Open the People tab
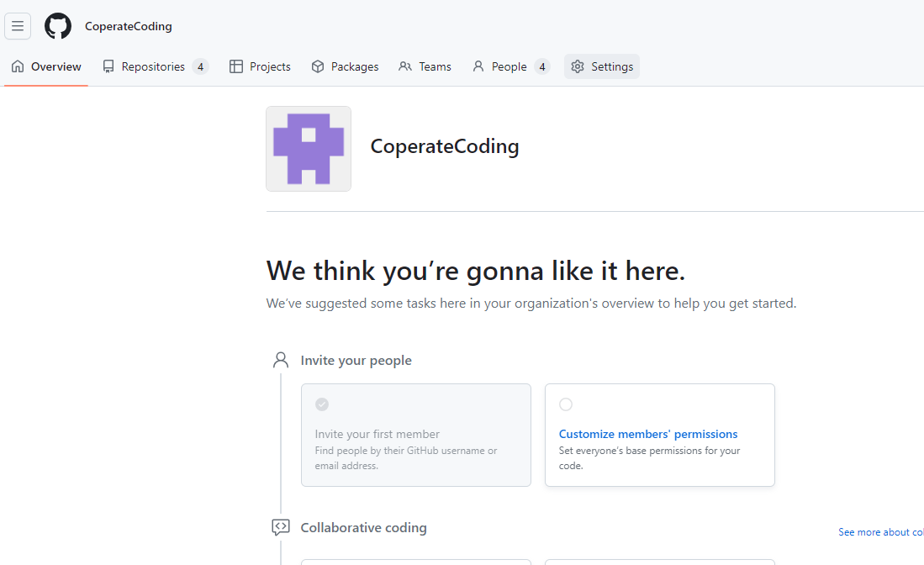This screenshot has height=565, width=924. coord(511,66)
